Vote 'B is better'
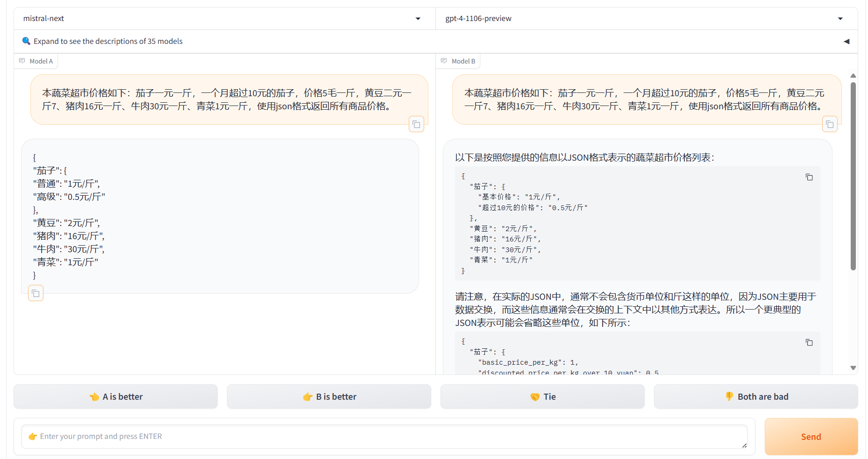Viewport: 868px width, 459px height. tap(329, 396)
